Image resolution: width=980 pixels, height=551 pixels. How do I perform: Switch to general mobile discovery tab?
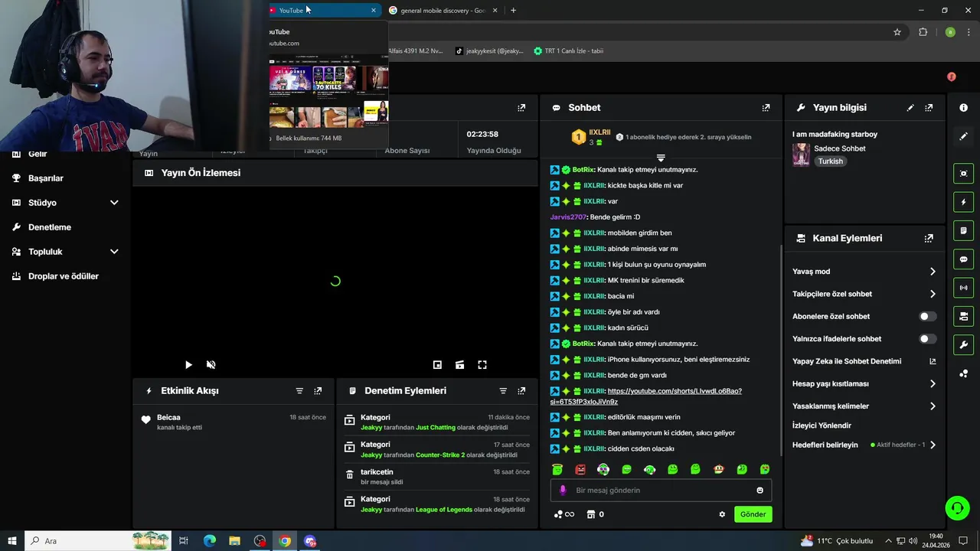(x=443, y=11)
